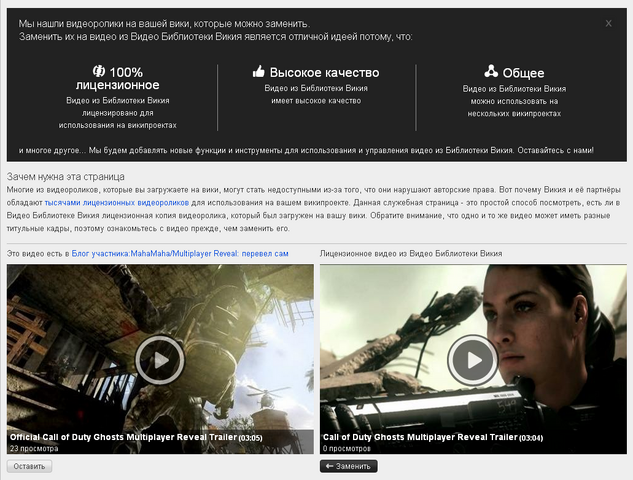Click the 0 просмотров view count
The width and height of the screenshot is (633, 480).
coord(346,449)
